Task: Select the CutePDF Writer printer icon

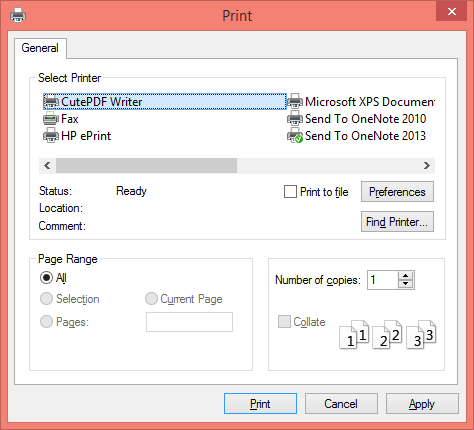Action: point(51,101)
